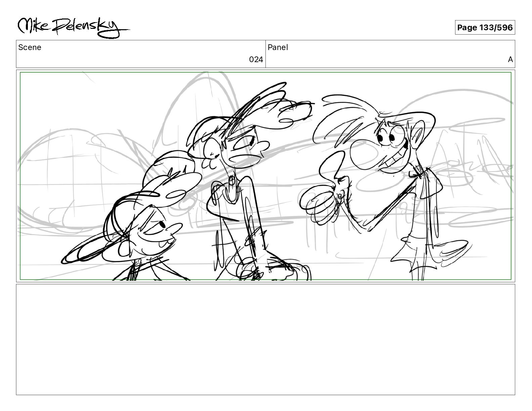Click inside the empty notes box
This screenshot has height=411, width=532.
[x=265, y=339]
